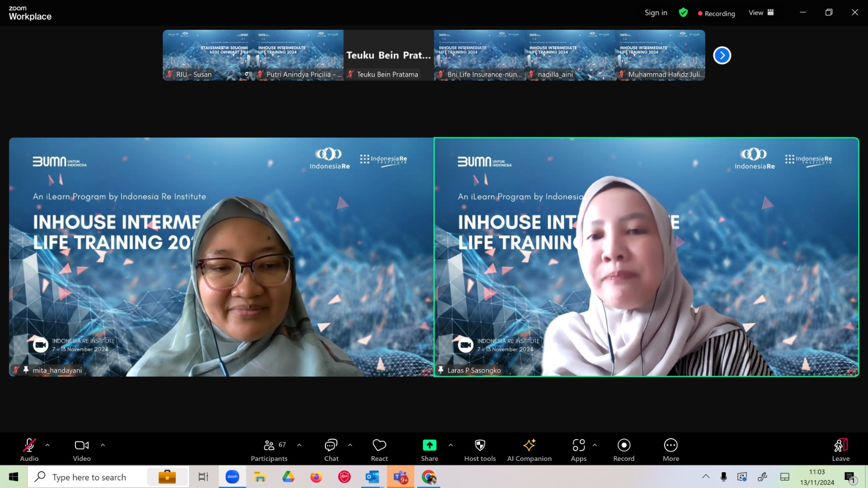Start recording with the Record button
This screenshot has width=868, height=488.
coord(624,450)
